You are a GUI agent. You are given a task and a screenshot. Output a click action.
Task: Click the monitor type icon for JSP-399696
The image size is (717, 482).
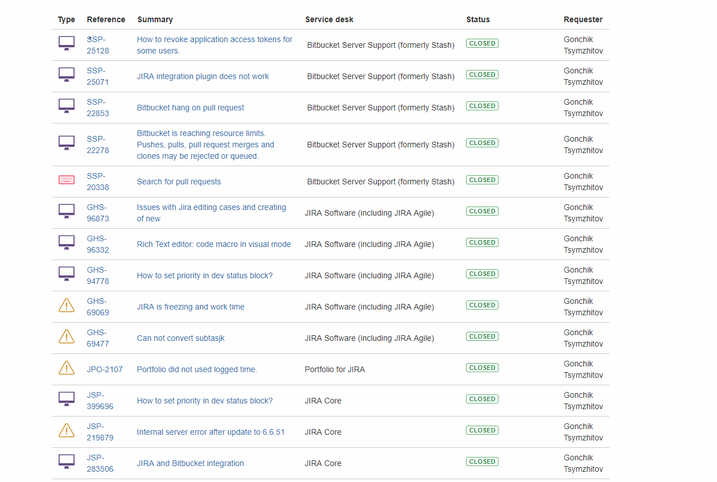(67, 399)
